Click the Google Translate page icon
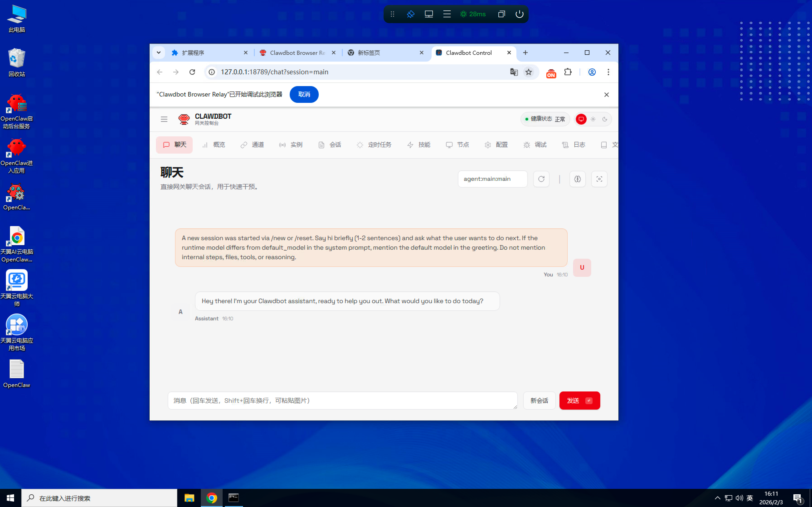 point(513,72)
